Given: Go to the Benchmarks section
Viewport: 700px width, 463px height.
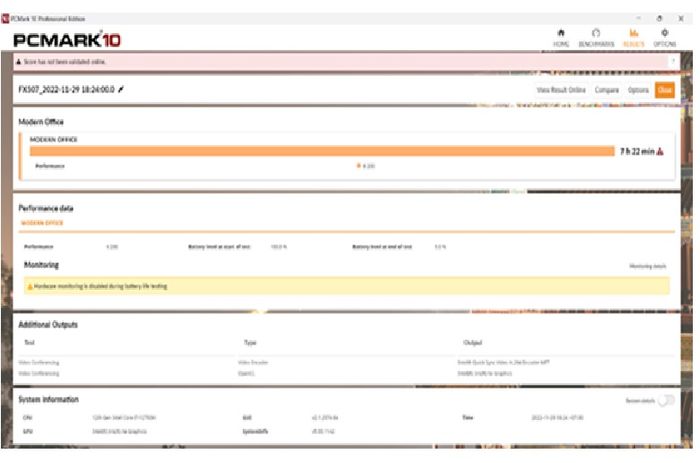Looking at the screenshot, I should [x=596, y=38].
